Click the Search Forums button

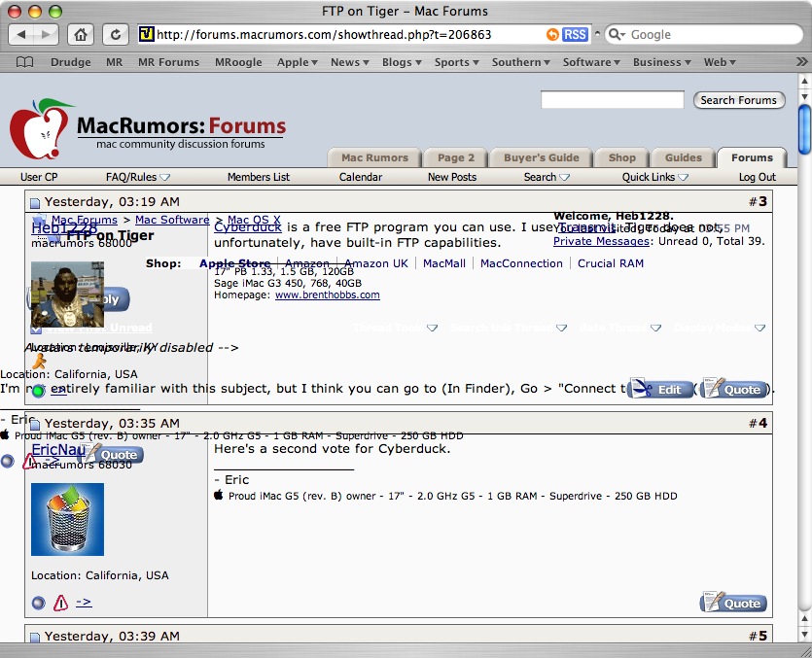click(739, 100)
